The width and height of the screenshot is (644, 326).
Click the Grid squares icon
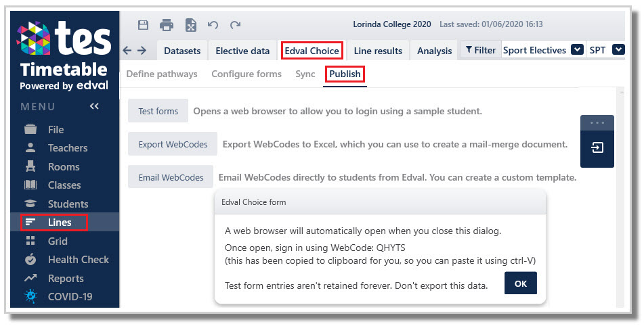click(30, 241)
